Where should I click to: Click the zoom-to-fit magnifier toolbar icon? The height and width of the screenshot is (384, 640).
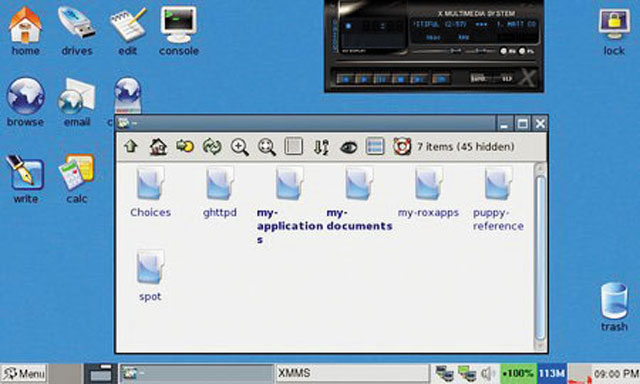click(x=267, y=147)
